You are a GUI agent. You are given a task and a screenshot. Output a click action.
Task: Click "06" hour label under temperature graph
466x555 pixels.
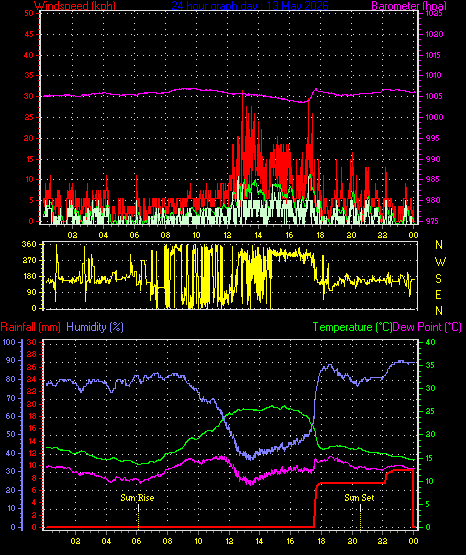[137, 541]
